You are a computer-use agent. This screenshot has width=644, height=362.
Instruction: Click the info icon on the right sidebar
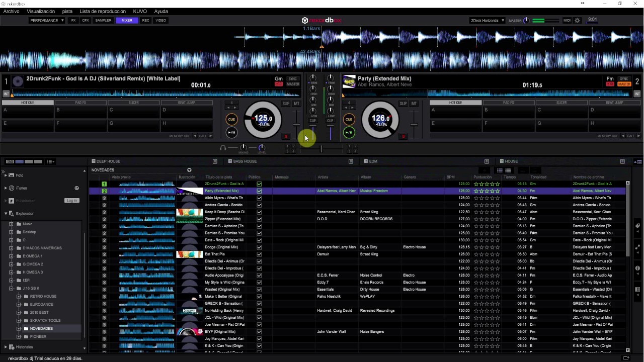click(x=637, y=268)
